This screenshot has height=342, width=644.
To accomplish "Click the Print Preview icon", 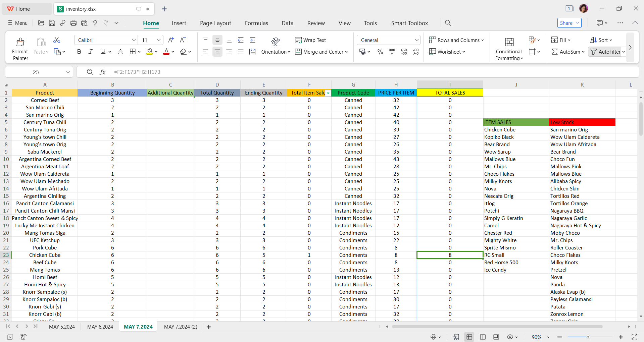I will [x=84, y=23].
